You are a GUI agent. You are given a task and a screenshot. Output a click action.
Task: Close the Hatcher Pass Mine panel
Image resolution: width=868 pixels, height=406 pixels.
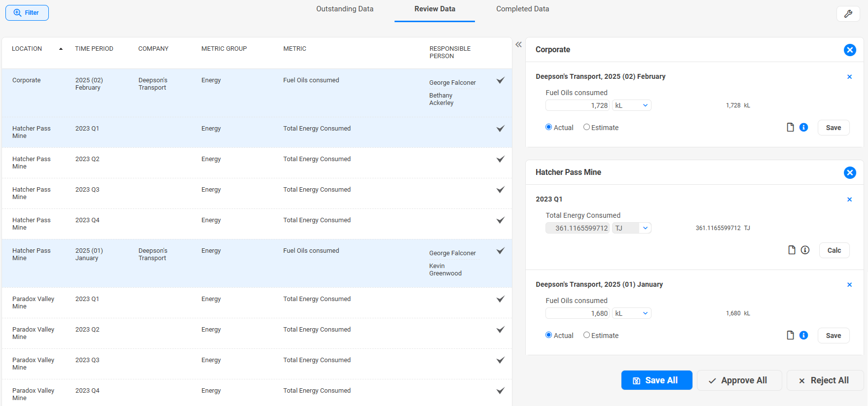coord(849,172)
